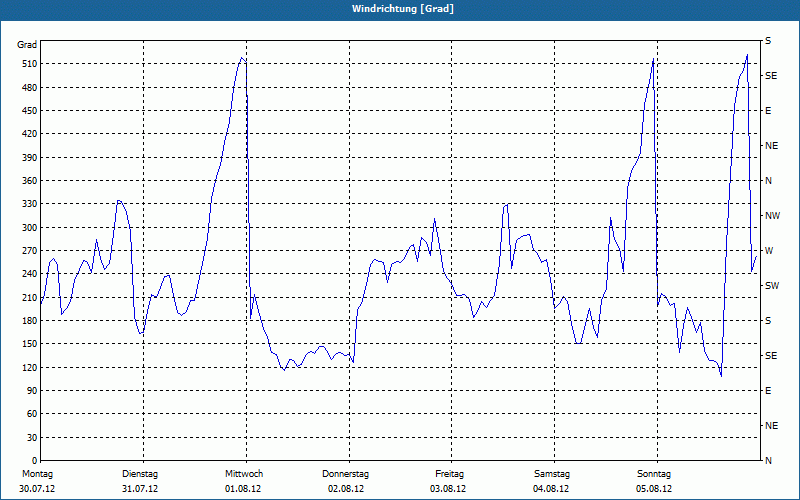Click the 'Dienstag' day label
Viewport: 800px width, 500px height.
140,474
